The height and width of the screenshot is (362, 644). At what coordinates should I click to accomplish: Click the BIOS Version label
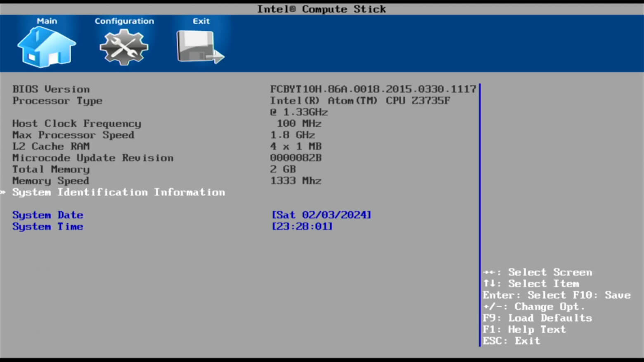tap(51, 89)
